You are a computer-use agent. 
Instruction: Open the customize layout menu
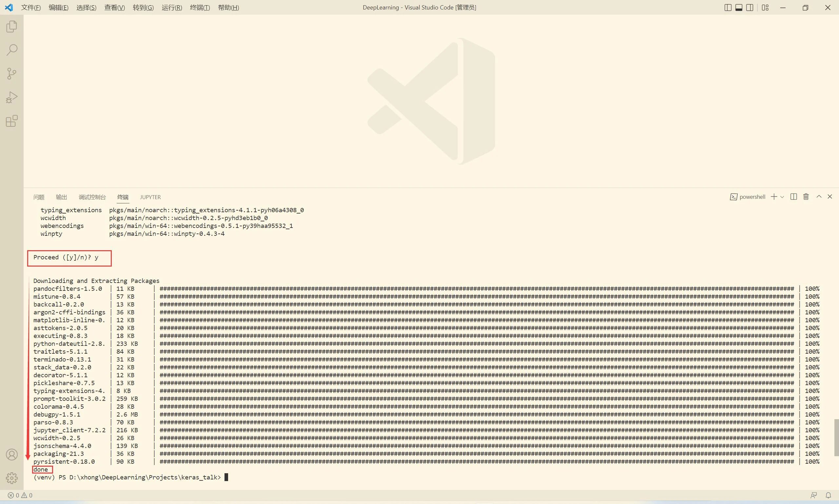[765, 8]
